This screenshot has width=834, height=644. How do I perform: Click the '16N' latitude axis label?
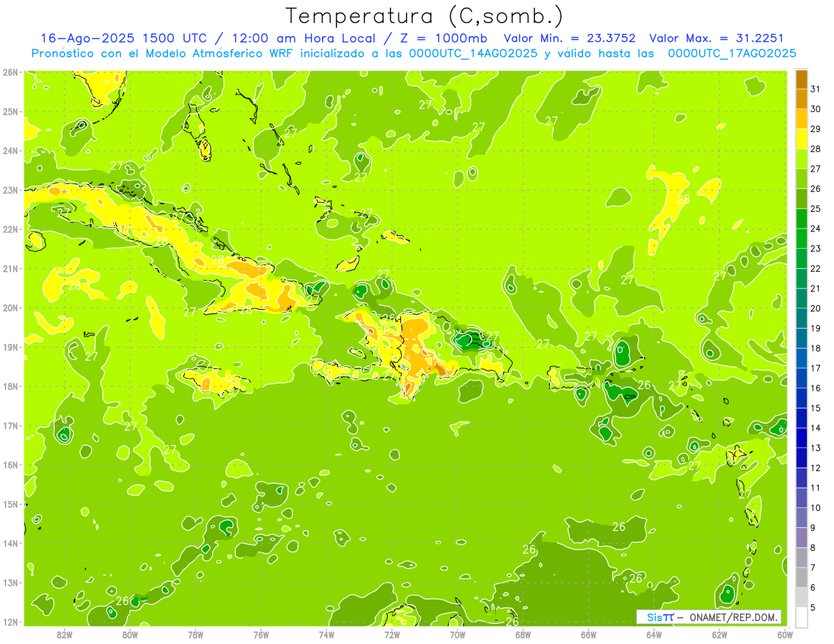pos(11,465)
